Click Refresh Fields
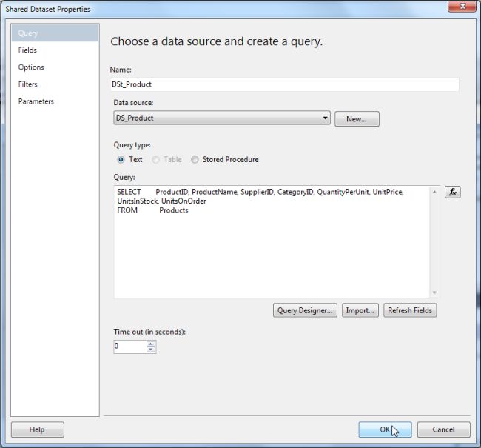The width and height of the screenshot is (481, 448). tap(410, 310)
